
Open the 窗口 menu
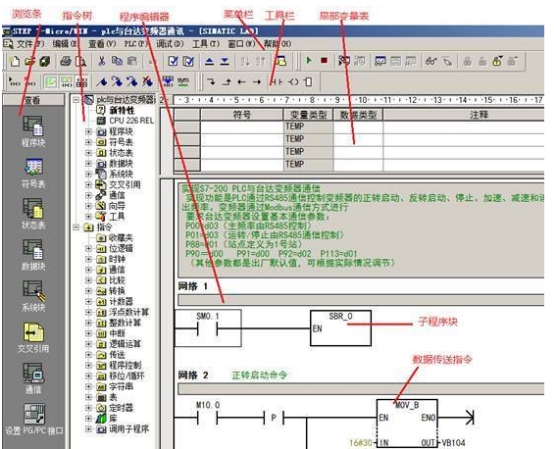(241, 44)
